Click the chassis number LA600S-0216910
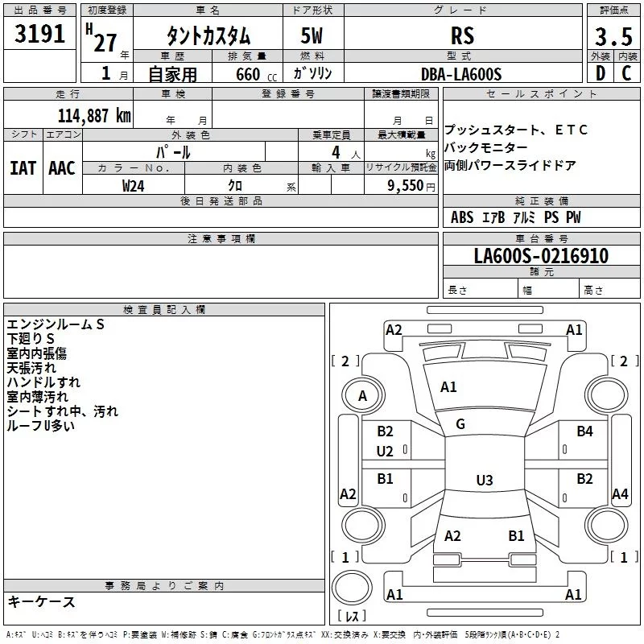The image size is (644, 644). tap(541, 255)
